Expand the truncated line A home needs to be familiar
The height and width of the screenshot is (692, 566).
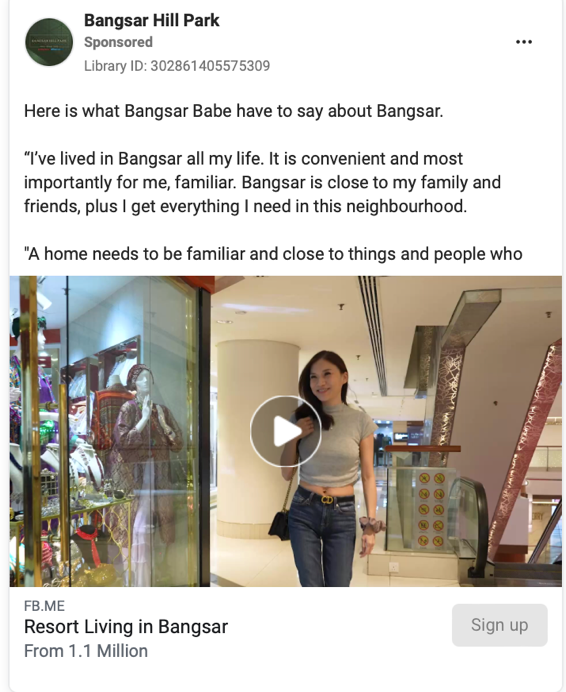tap(273, 254)
